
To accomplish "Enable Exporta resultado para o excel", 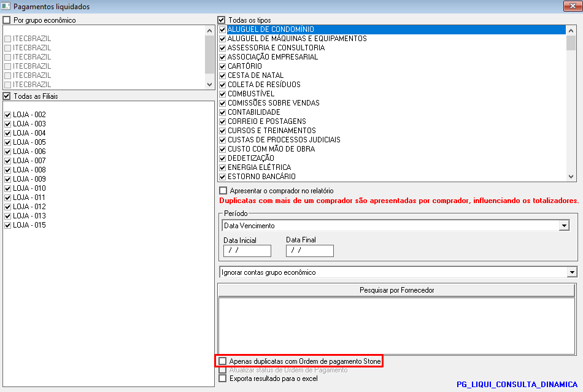I will tap(222, 379).
